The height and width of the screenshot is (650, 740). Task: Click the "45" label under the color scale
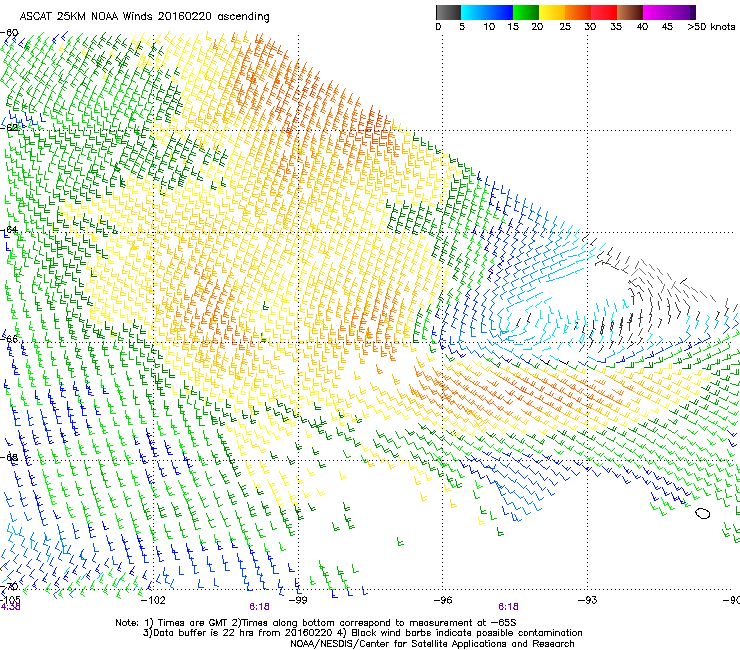(x=667, y=26)
